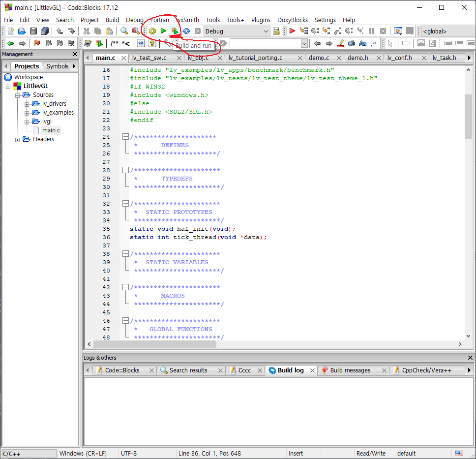
Task: Click the Replace icon
Action: (x=136, y=31)
